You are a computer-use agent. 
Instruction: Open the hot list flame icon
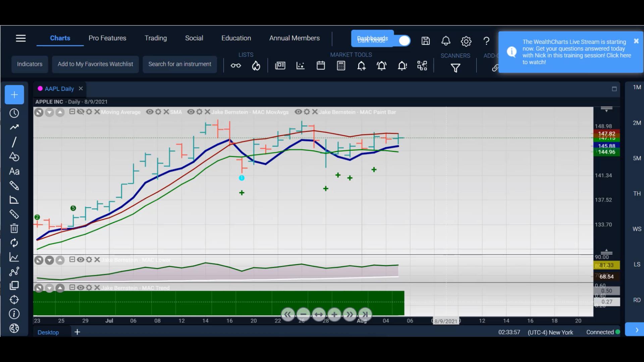[256, 66]
